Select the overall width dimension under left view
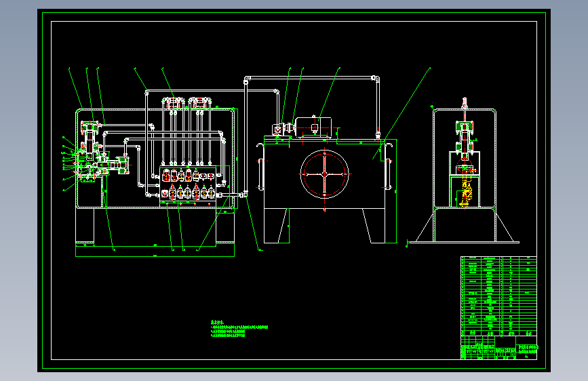The image size is (588, 381). tap(155, 256)
